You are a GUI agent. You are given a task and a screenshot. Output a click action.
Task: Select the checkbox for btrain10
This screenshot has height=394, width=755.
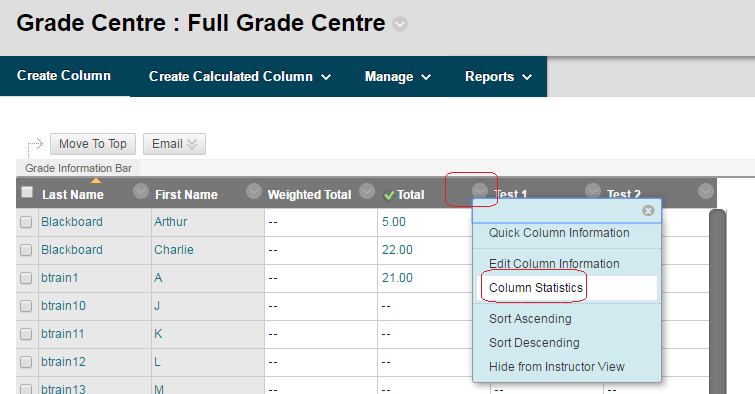point(26,306)
